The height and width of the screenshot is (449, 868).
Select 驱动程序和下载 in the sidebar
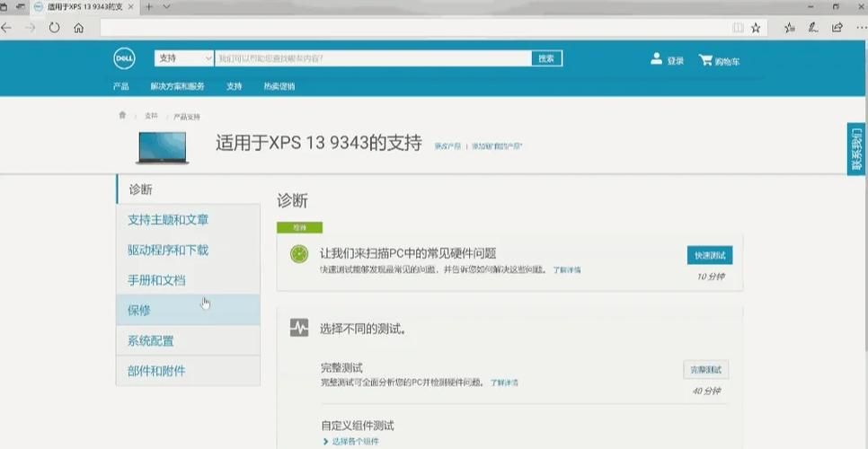pyautogui.click(x=188, y=250)
